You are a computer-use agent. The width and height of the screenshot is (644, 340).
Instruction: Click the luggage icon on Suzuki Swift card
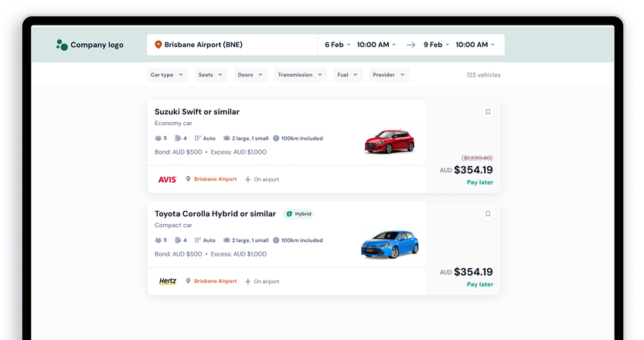[x=227, y=138]
